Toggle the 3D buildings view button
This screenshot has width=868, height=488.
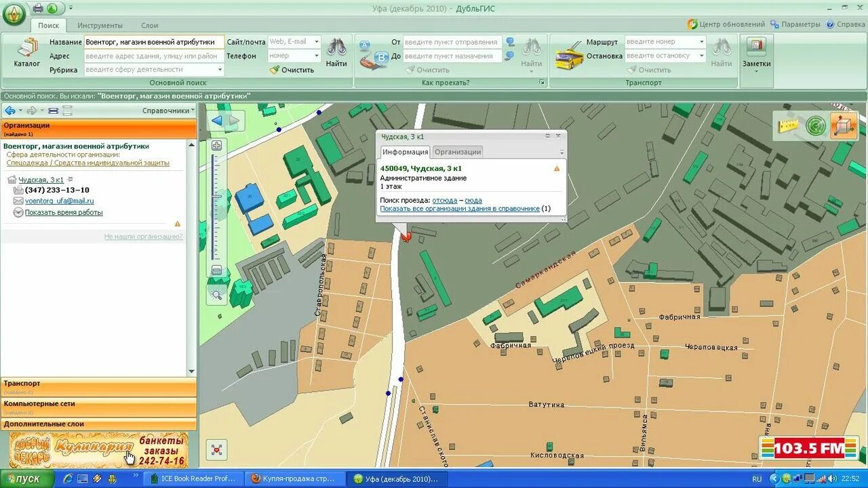coord(844,126)
